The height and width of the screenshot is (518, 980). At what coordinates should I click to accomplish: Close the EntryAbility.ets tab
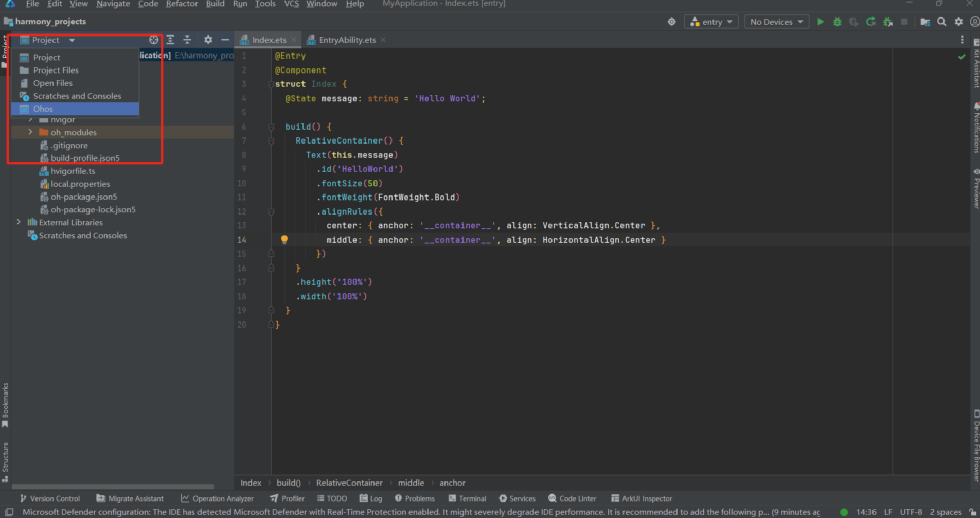[383, 40]
